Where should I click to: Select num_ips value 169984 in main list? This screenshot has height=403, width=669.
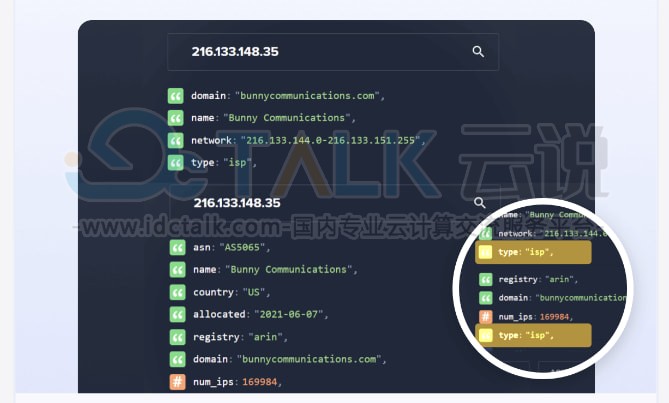(x=259, y=382)
